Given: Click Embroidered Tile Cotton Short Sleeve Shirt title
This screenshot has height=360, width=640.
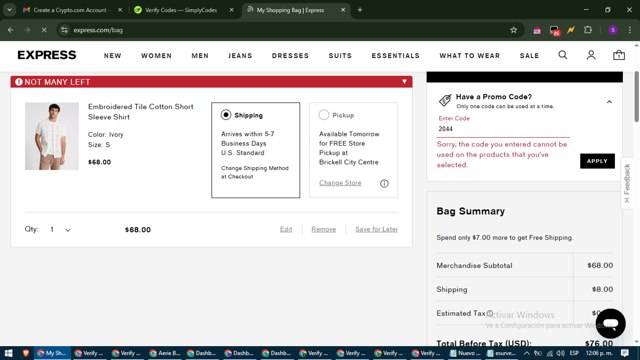Looking at the screenshot, I should 140,111.
